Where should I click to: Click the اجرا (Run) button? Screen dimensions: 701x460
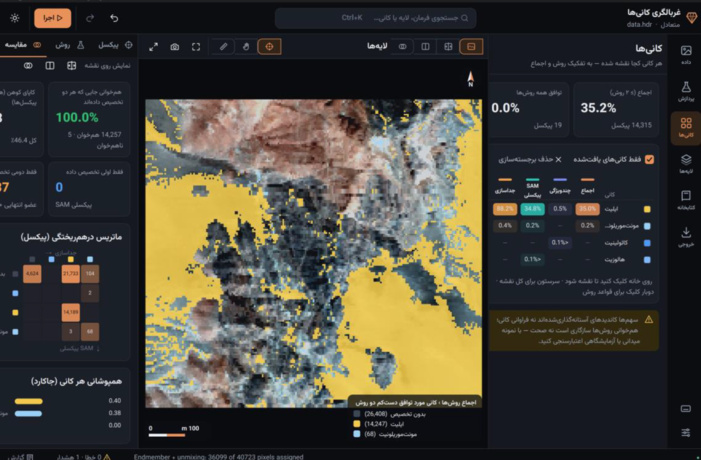point(53,18)
